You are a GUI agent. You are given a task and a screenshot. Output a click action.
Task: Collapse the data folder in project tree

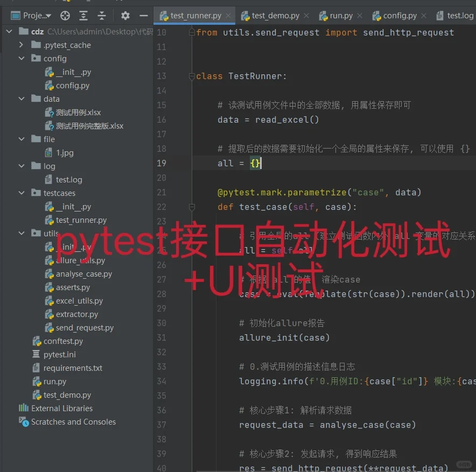click(20, 98)
